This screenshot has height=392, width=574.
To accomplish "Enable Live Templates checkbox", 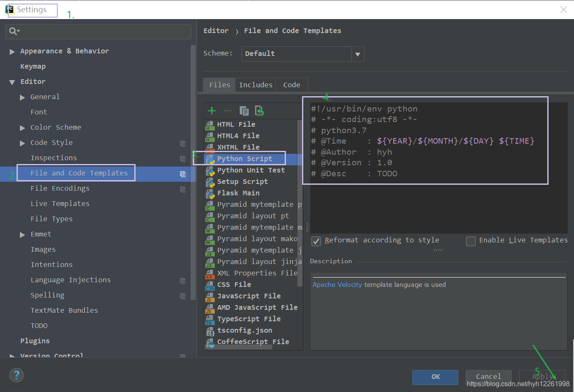I will (471, 241).
